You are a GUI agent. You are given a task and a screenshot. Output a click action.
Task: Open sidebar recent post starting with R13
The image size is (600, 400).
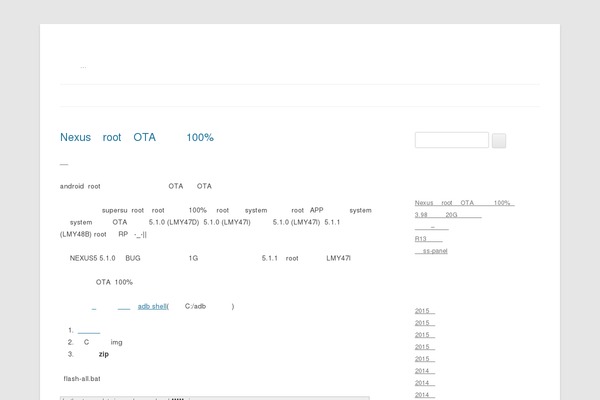click(x=429, y=239)
